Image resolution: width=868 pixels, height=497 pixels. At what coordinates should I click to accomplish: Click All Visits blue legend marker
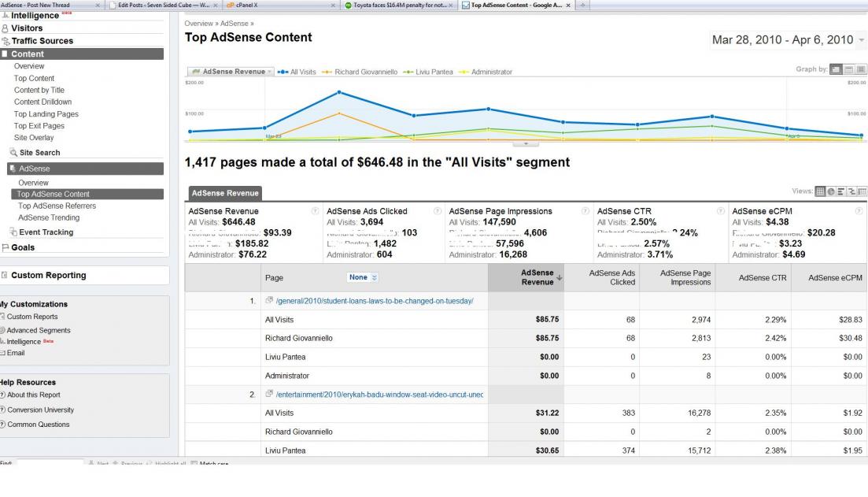click(x=283, y=72)
